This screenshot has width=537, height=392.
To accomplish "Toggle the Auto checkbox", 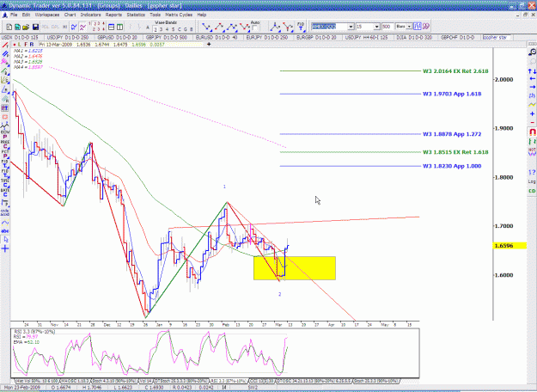I will pos(255,28).
